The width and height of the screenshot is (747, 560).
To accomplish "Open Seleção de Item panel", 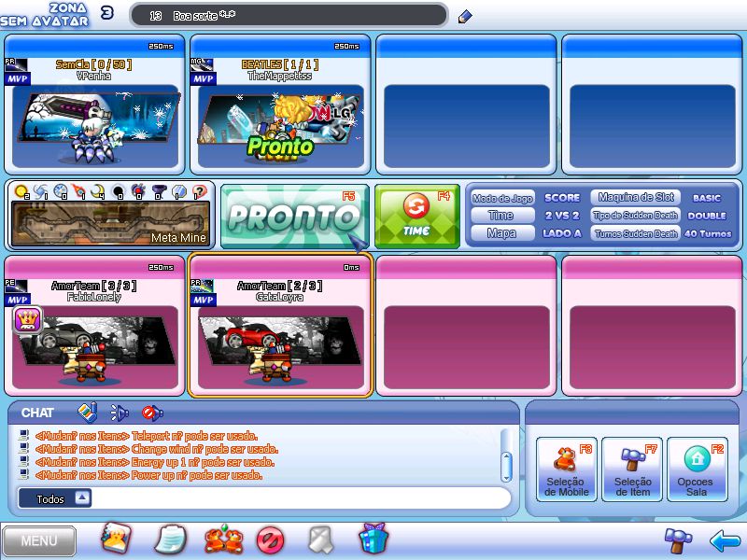I will pos(632,469).
